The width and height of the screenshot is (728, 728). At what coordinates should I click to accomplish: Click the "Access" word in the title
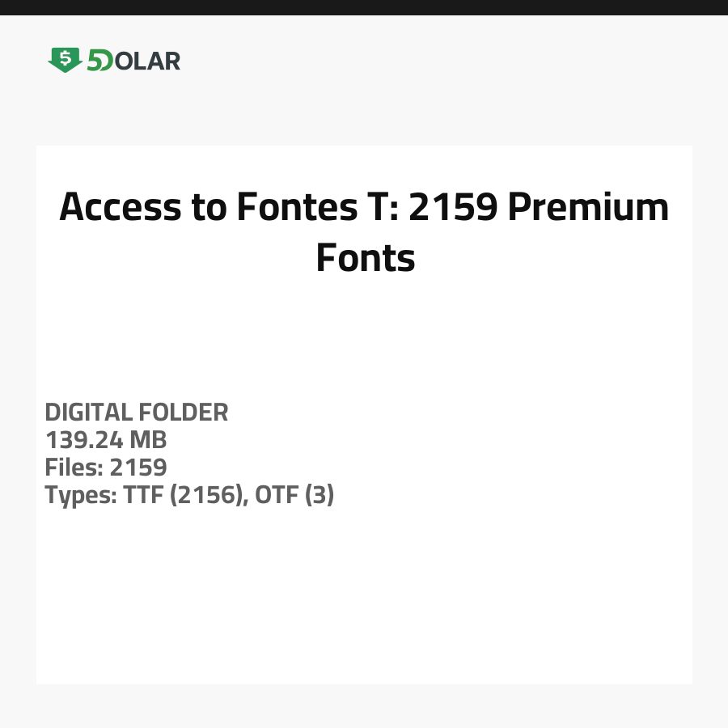(121, 207)
